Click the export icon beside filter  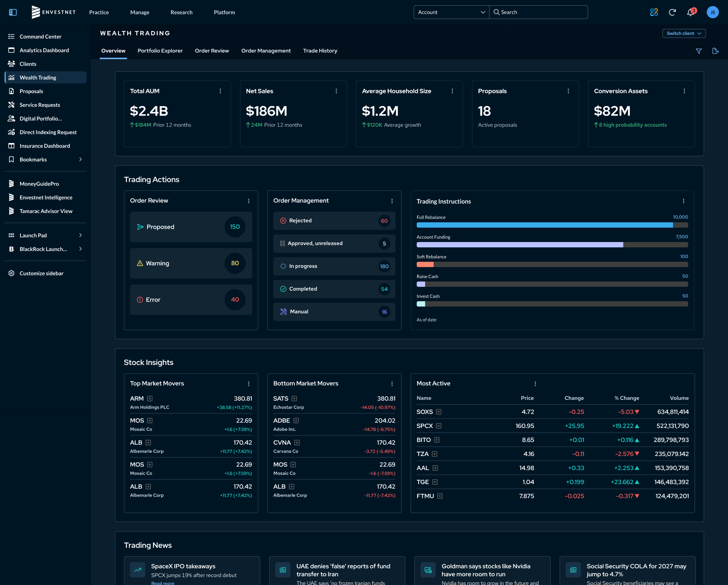[715, 51]
